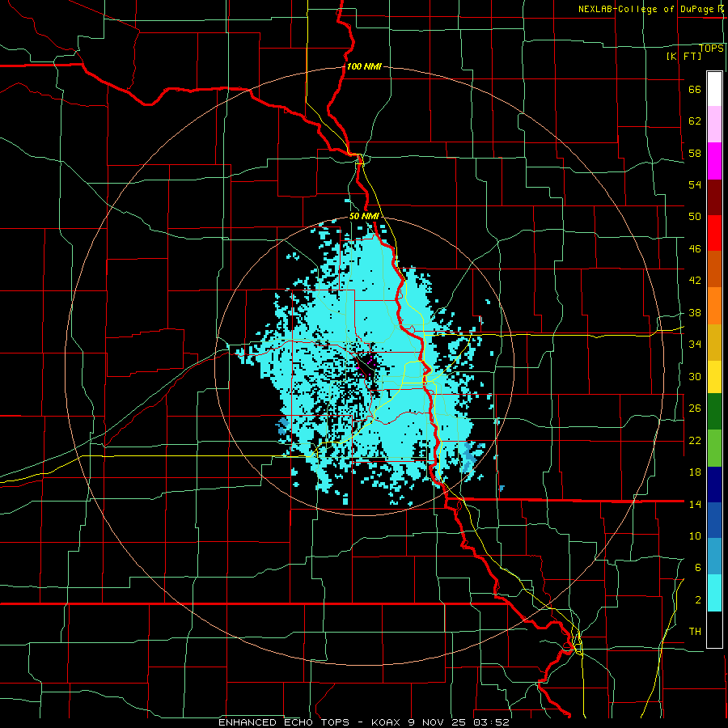The width and height of the screenshot is (728, 728).
Task: Click the "34" legend value
Action: [695, 344]
